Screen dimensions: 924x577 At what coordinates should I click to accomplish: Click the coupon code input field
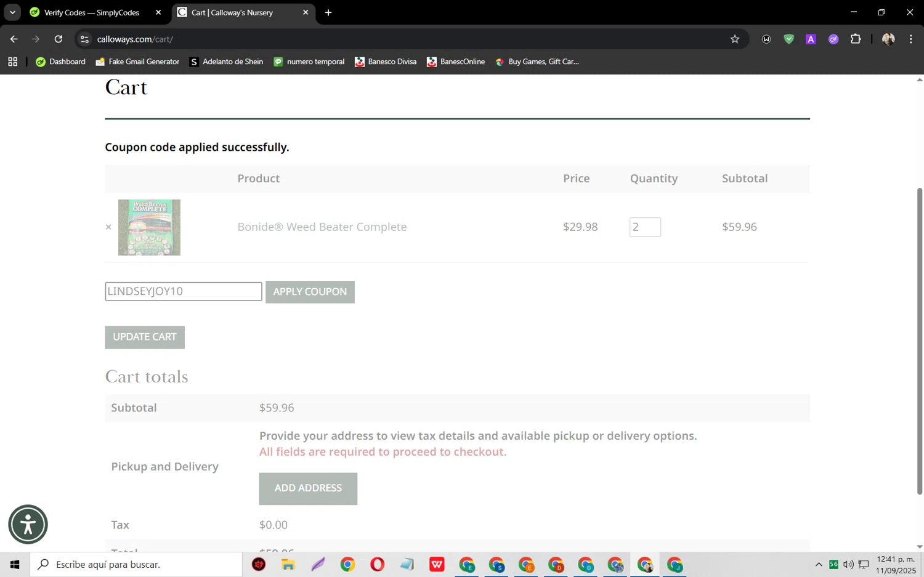184,291
